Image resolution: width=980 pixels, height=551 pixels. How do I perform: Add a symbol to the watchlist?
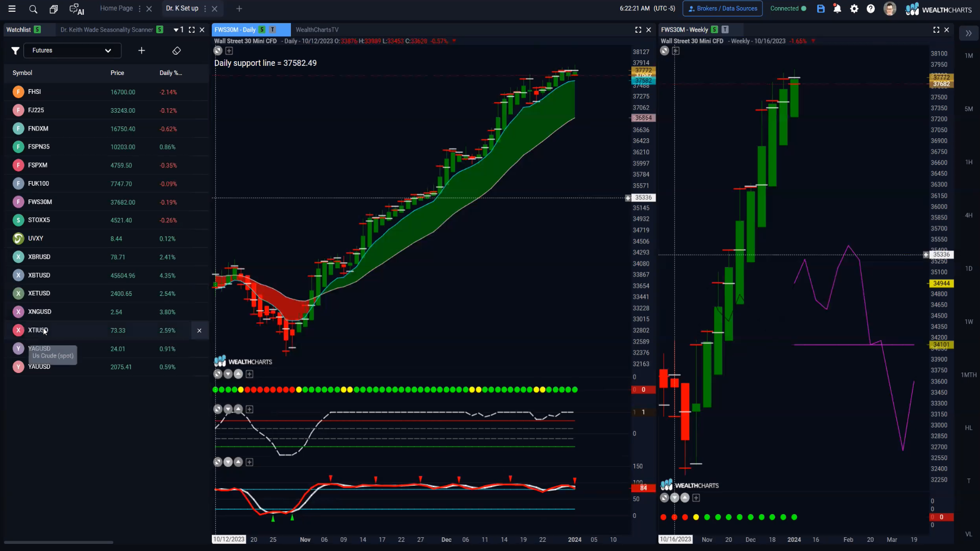(x=141, y=51)
